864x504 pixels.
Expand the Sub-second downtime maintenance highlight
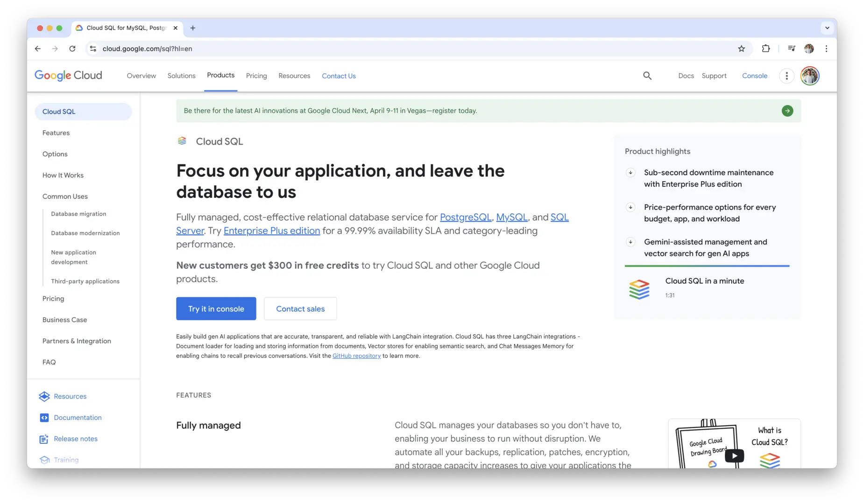[630, 173]
